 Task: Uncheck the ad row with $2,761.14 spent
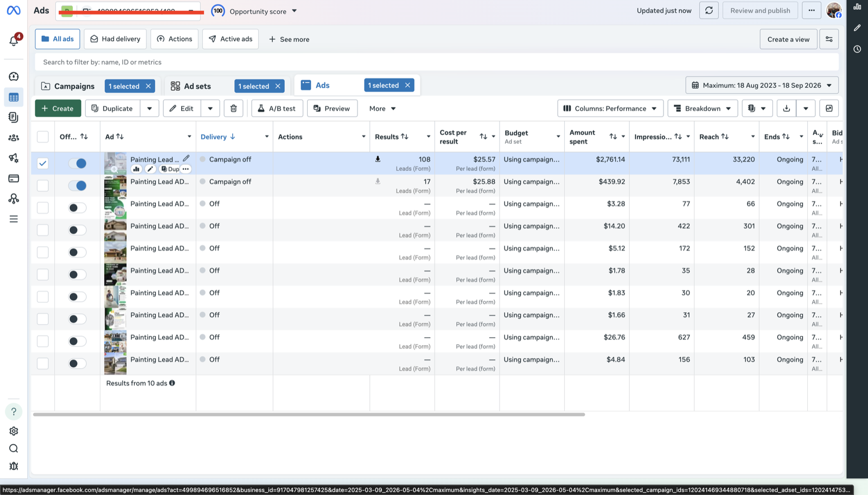coord(43,163)
